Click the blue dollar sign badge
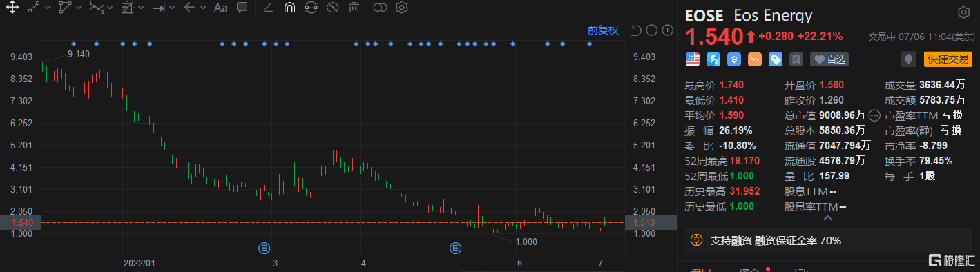This screenshot has height=272, width=980. (x=734, y=59)
